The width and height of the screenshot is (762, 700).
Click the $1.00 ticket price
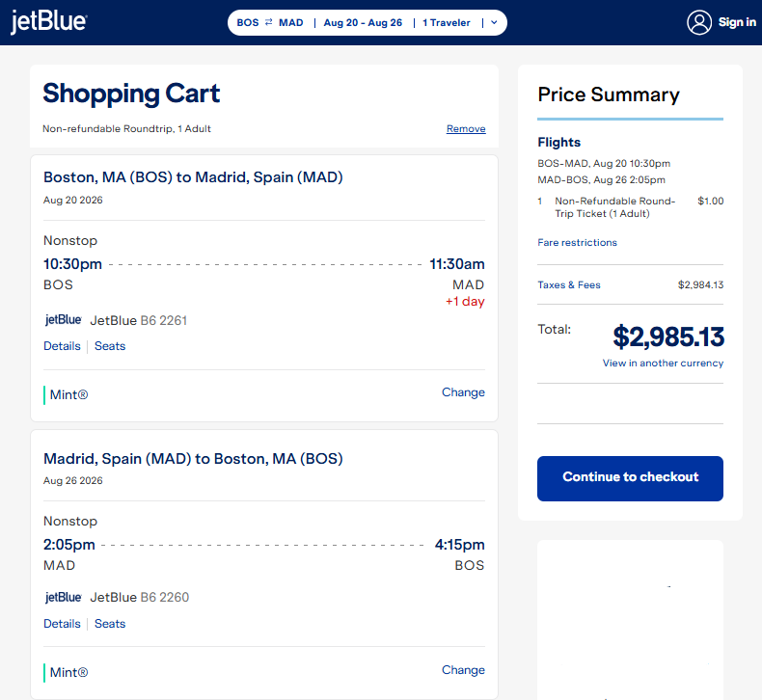click(711, 201)
